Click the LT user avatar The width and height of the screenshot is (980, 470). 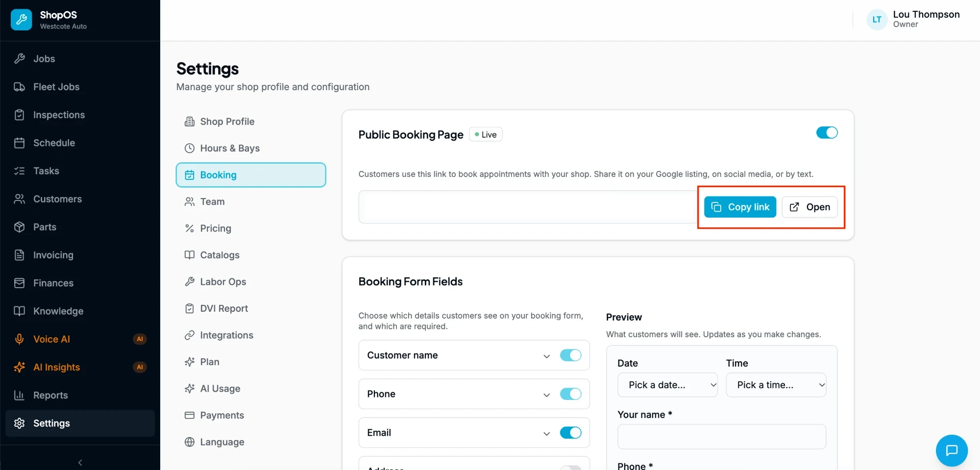pos(877,20)
